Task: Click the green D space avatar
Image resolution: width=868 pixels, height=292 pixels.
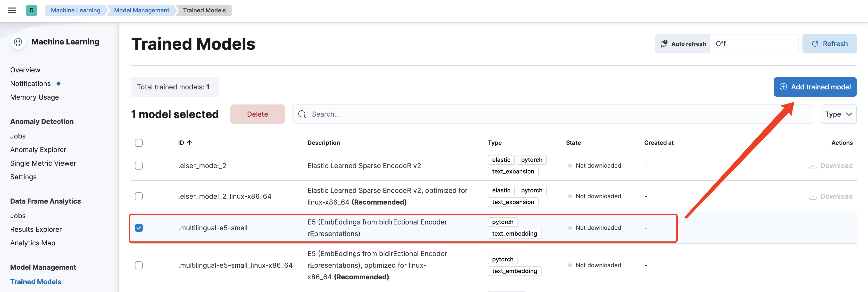Action: point(31,10)
